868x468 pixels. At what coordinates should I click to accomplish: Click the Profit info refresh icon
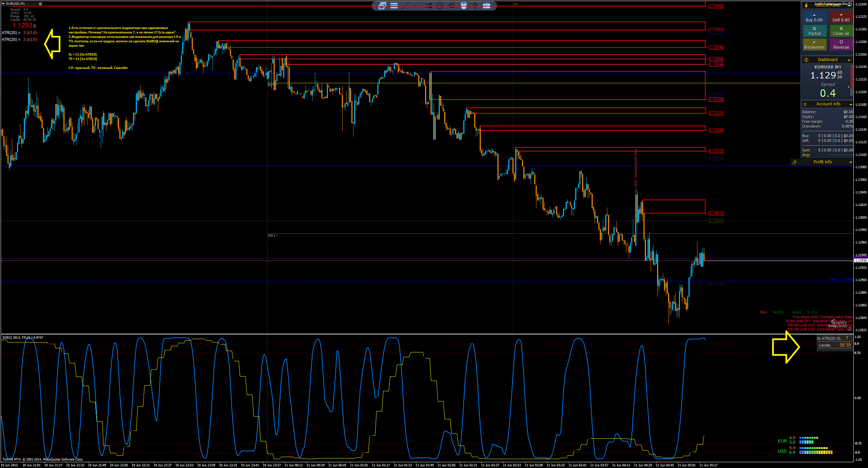pyautogui.click(x=794, y=162)
